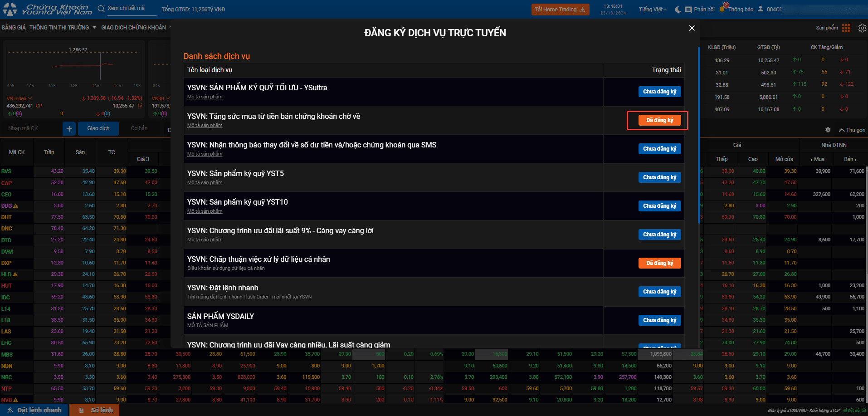Open settings gear beside Sản phẩm

(862, 28)
